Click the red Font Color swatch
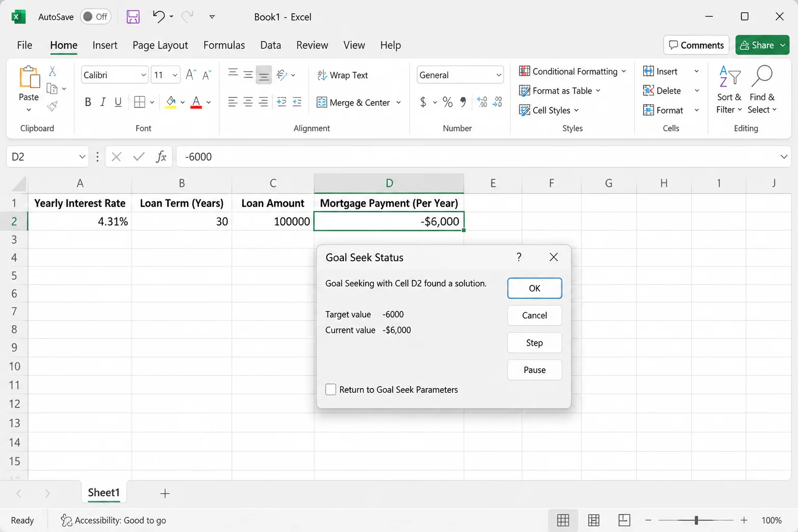798x532 pixels. pyautogui.click(x=196, y=102)
